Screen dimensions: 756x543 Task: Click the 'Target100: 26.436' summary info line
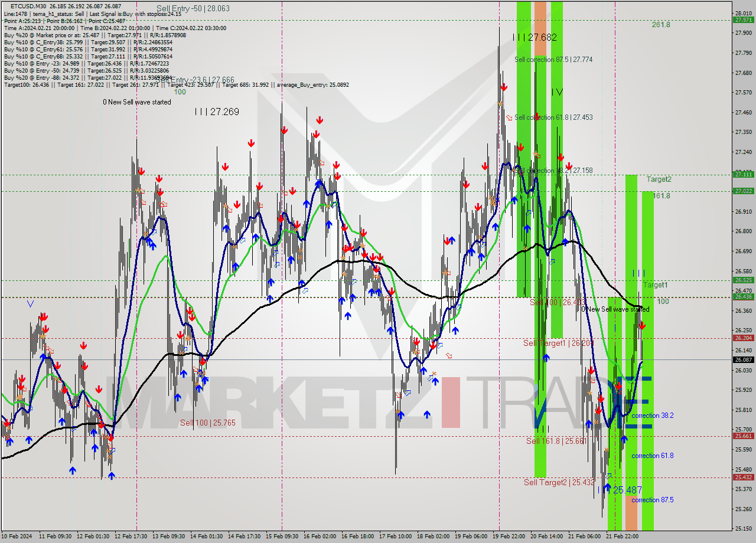177,85
